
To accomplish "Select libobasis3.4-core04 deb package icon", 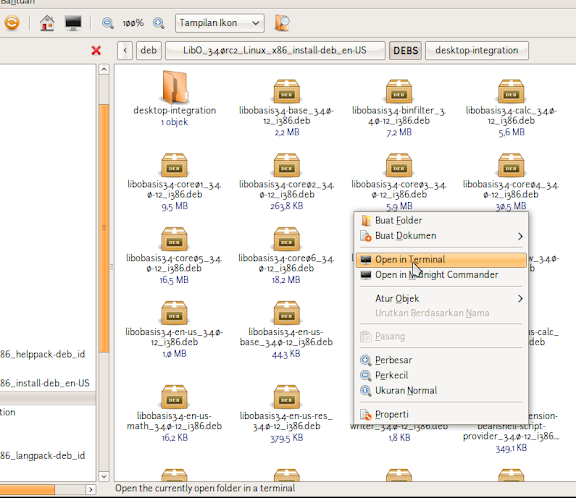I will [511, 165].
